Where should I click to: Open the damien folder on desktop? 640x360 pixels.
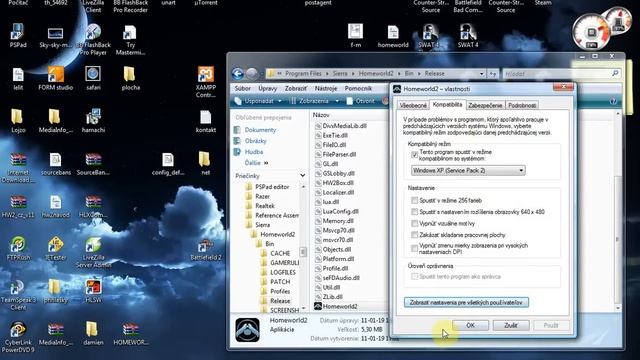(x=93, y=333)
